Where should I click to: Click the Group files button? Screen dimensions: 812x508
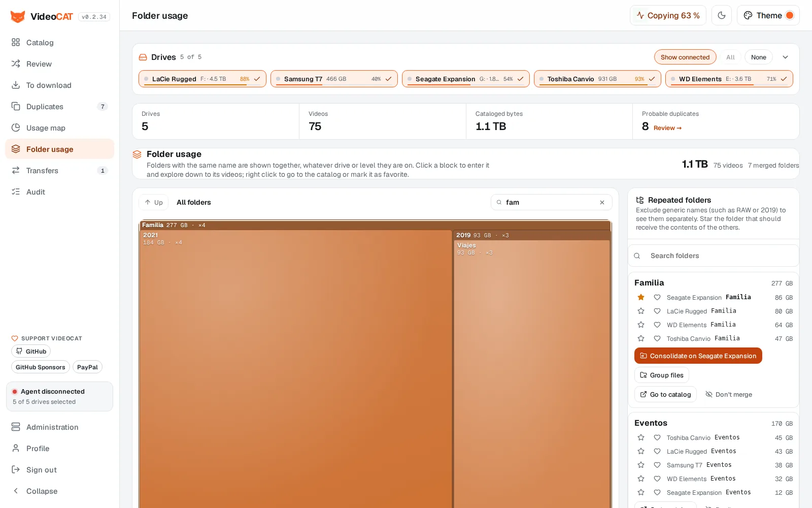pos(662,375)
